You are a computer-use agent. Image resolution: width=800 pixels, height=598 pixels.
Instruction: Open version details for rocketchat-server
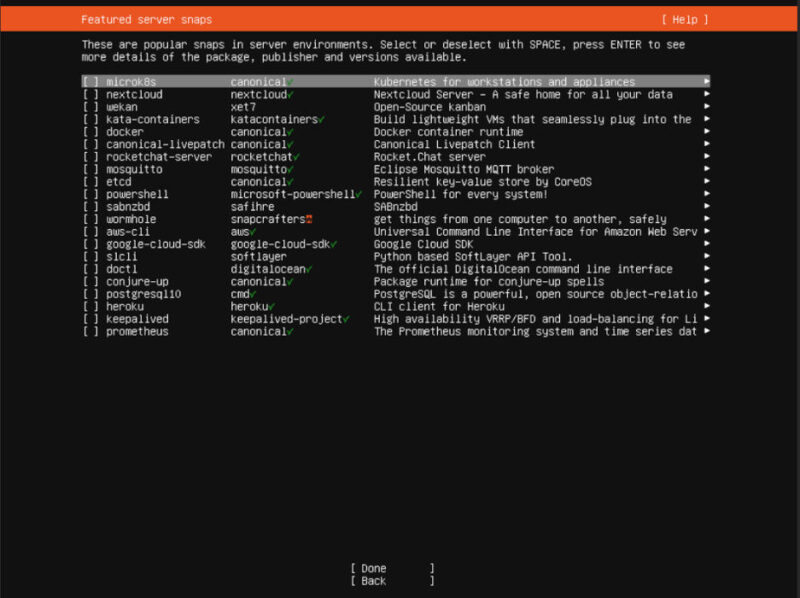[706, 157]
